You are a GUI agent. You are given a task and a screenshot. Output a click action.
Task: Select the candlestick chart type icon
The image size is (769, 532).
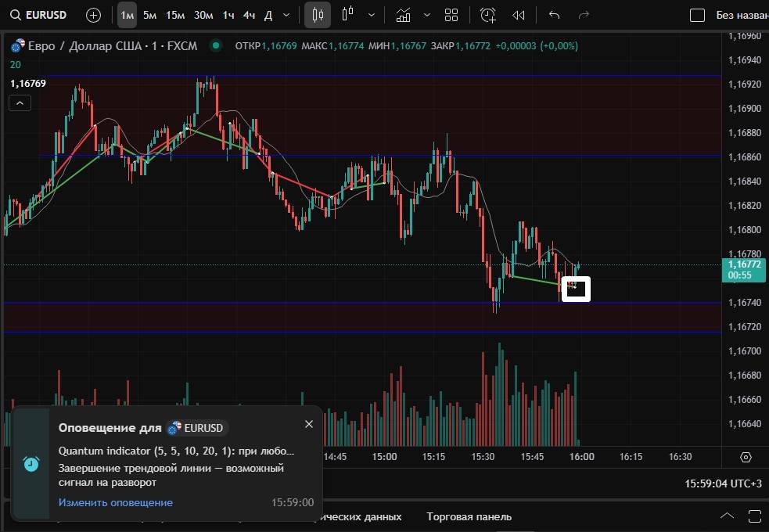(317, 15)
